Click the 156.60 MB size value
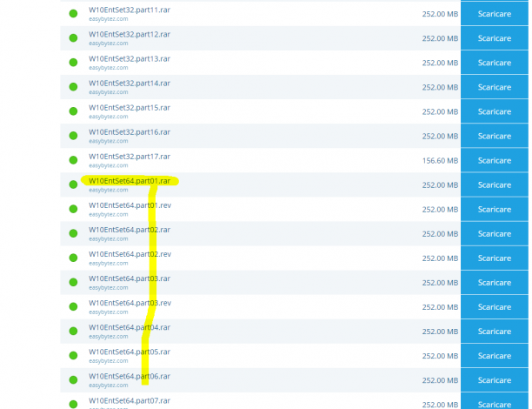Image resolution: width=532 pixels, height=409 pixels. point(440,161)
